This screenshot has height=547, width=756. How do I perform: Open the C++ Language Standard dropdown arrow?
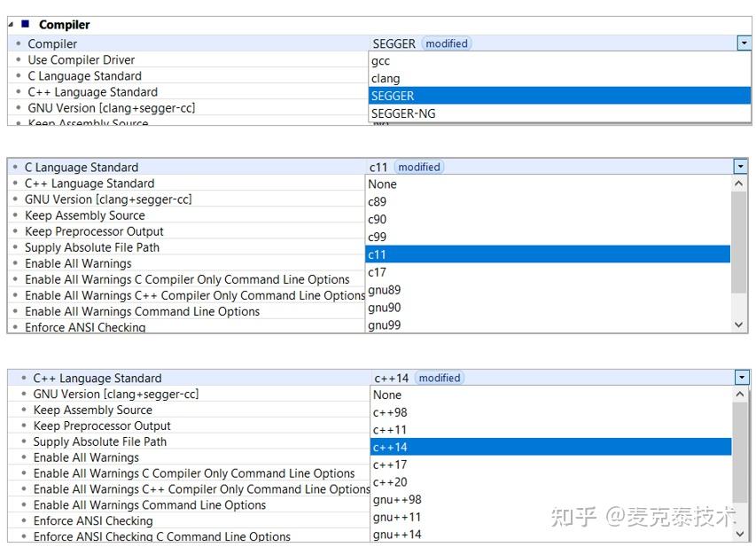tap(744, 377)
